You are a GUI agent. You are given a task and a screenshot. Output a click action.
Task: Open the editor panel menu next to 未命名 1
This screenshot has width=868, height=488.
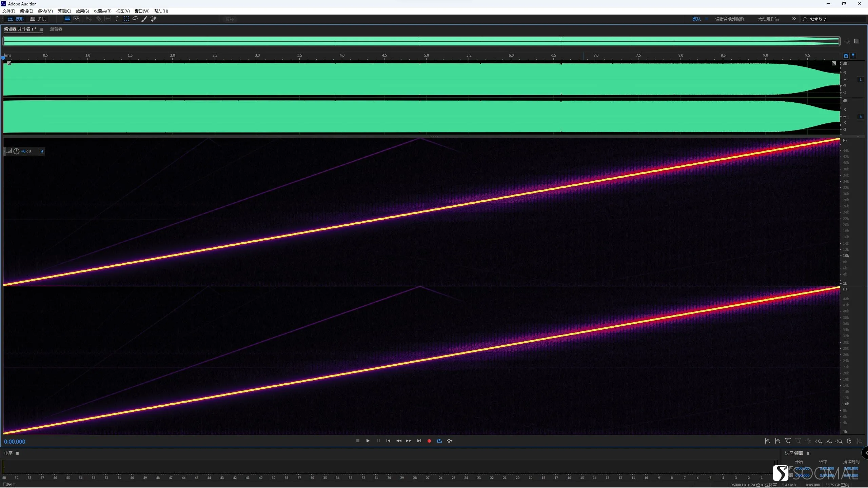pos(41,29)
